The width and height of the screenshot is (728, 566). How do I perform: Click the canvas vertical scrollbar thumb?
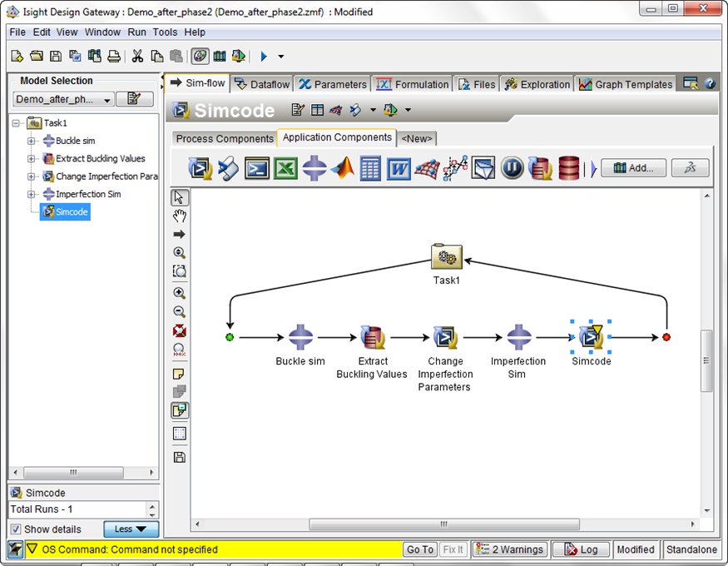click(x=706, y=360)
